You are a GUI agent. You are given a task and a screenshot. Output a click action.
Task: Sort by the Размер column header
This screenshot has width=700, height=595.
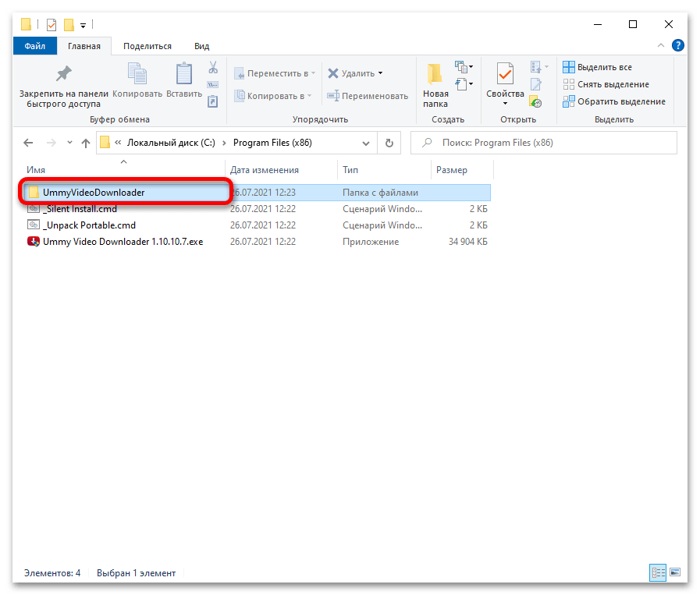(x=462, y=170)
